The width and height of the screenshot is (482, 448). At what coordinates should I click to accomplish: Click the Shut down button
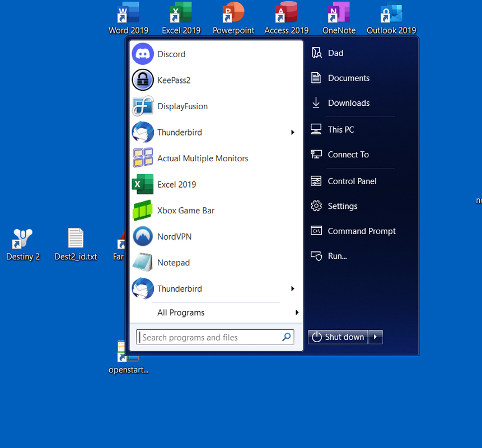338,337
